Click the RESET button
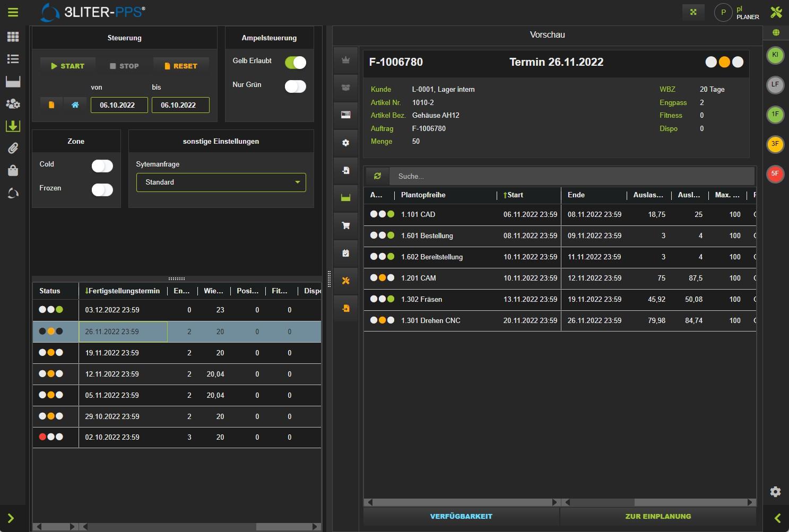 point(181,66)
